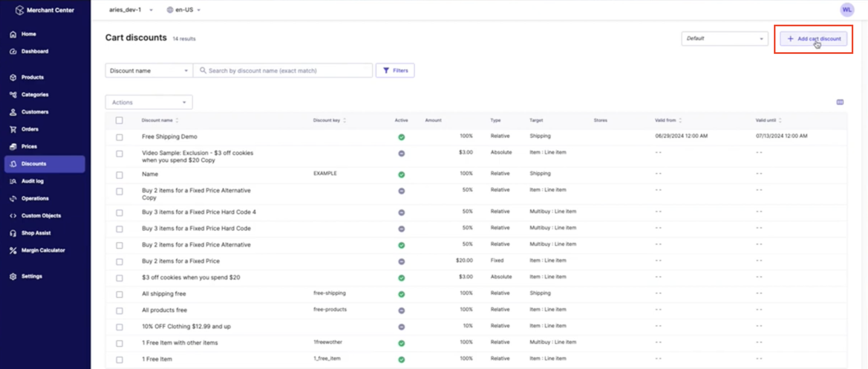Open the Discount name search field selector
Viewport: 868px width, 369px height.
pos(149,71)
